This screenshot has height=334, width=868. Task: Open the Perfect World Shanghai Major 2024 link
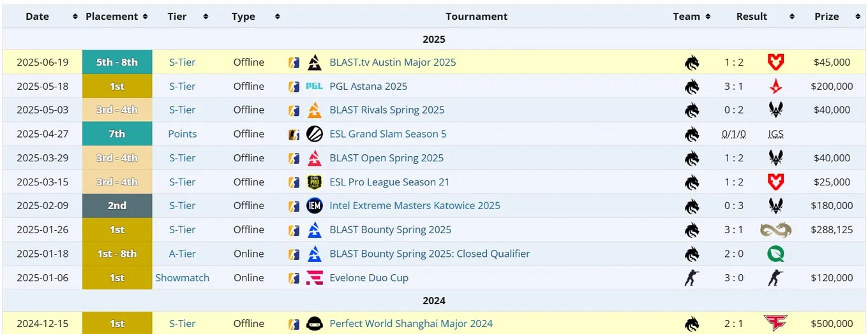[411, 323]
